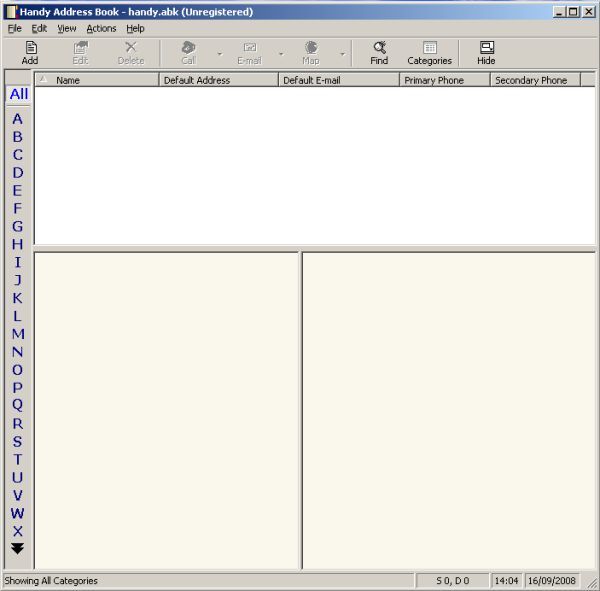Click the down arrow below letter X

(x=18, y=548)
